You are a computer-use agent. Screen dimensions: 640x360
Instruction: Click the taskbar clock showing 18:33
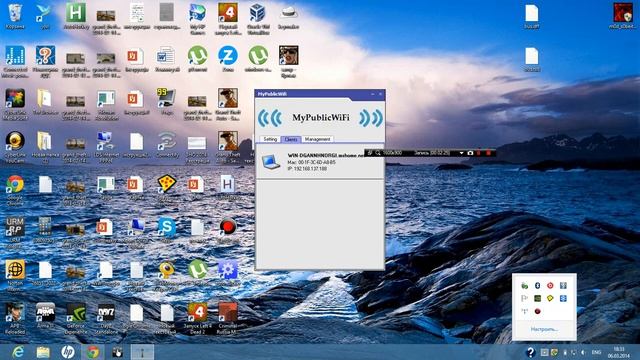coord(619,352)
